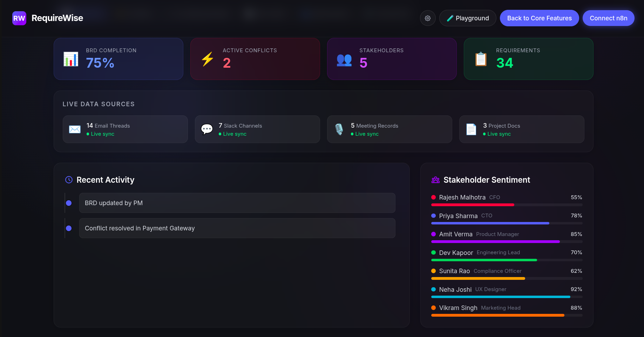
Task: Click the Connect n8n button
Action: pyautogui.click(x=608, y=18)
